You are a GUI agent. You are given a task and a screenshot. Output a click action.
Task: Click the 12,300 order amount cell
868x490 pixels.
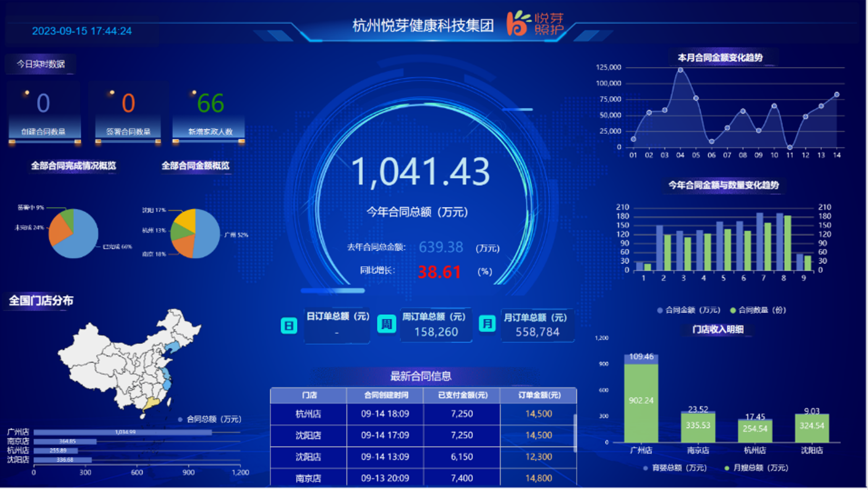coord(539,457)
